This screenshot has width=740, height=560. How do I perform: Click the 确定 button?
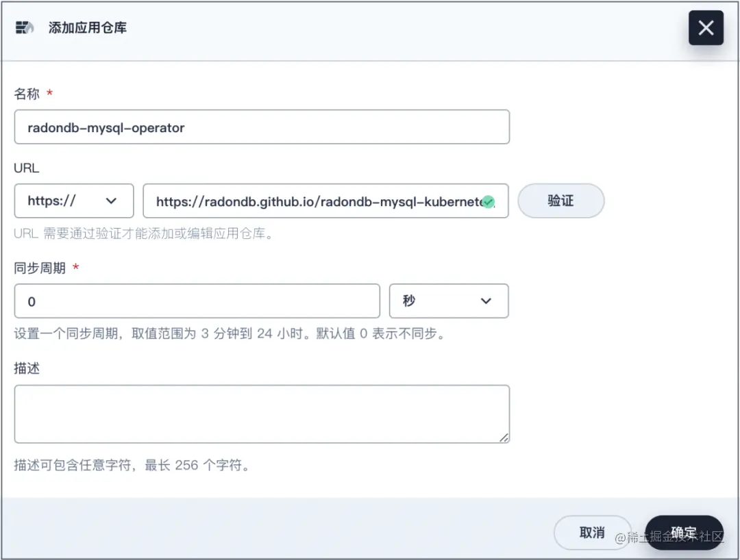(684, 533)
